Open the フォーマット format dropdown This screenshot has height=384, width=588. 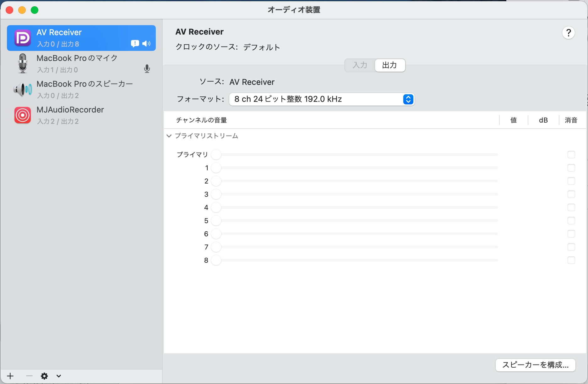(322, 99)
